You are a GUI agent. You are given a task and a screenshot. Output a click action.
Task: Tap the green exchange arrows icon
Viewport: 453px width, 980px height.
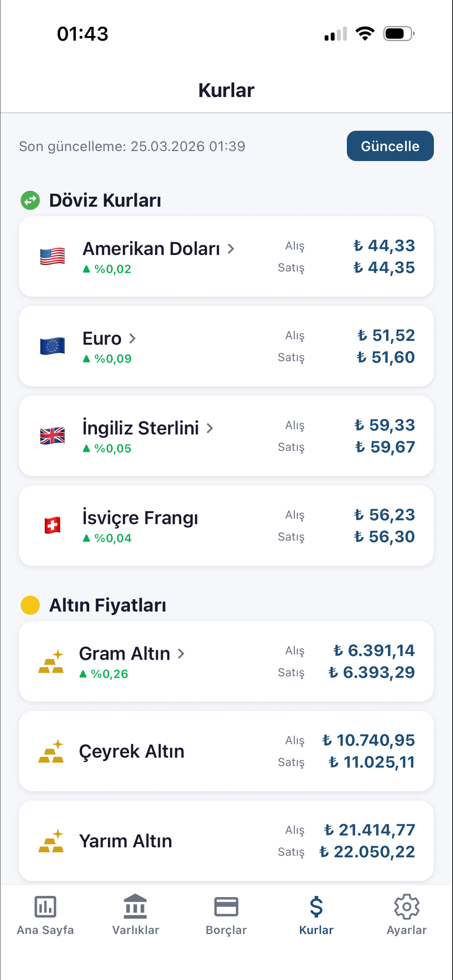[30, 200]
